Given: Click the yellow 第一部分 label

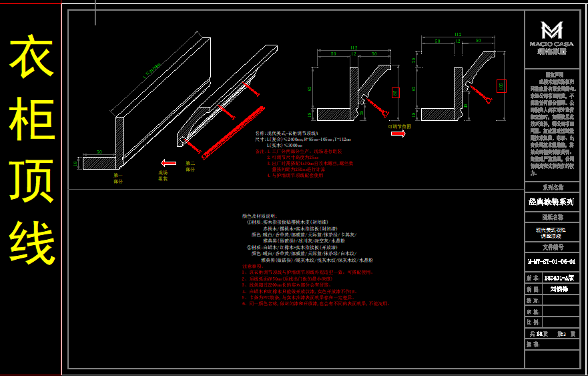Looking at the screenshot, I should click(118, 178).
